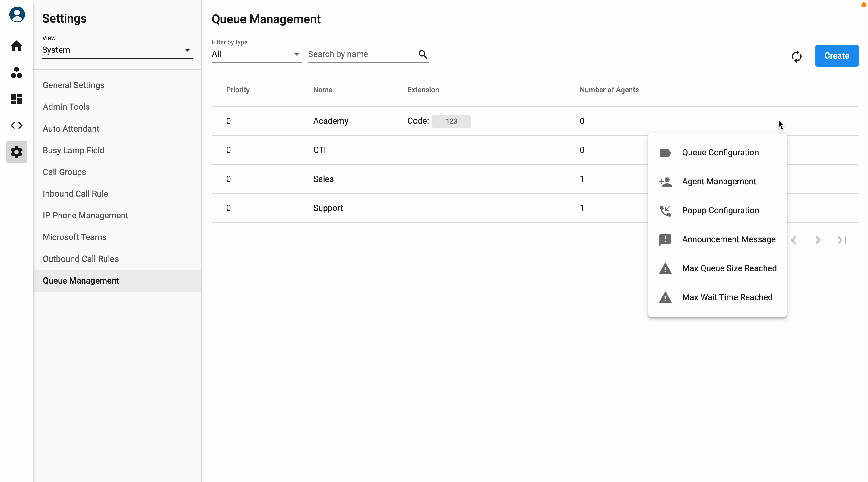Click the Number of Agents header
Screen dimensions: 868x482
coord(609,90)
